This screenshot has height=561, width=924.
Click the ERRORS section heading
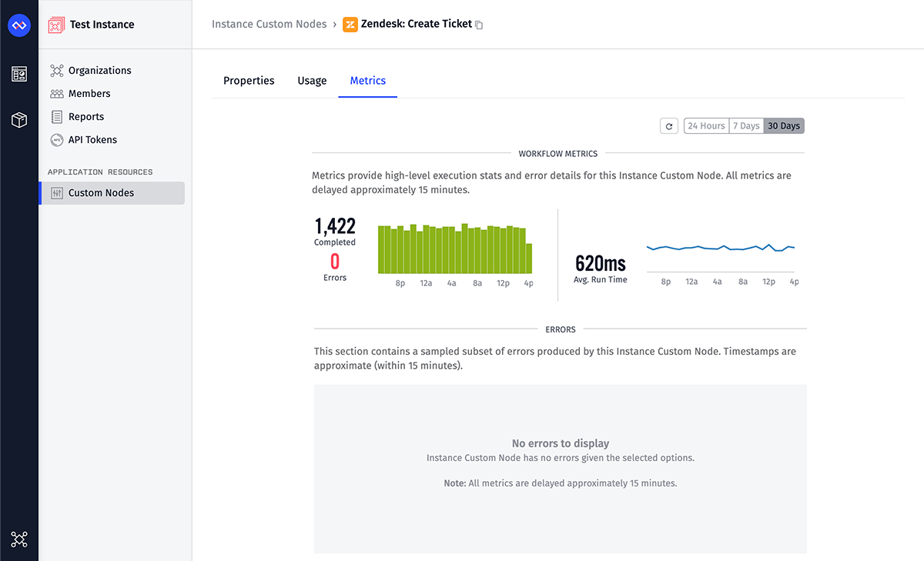point(561,329)
